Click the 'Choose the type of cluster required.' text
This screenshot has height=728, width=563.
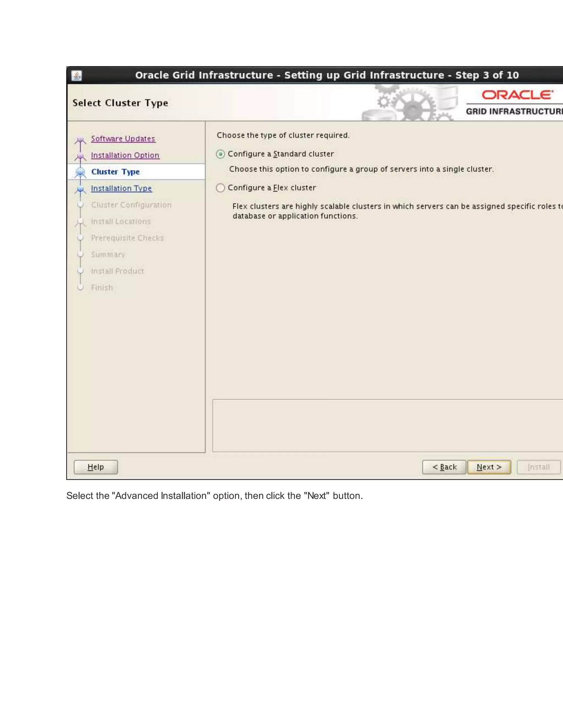click(x=283, y=135)
